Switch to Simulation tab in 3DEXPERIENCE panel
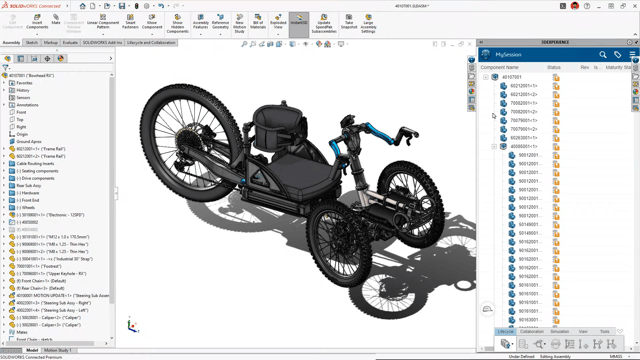The height and width of the screenshot is (360, 640). (x=560, y=331)
